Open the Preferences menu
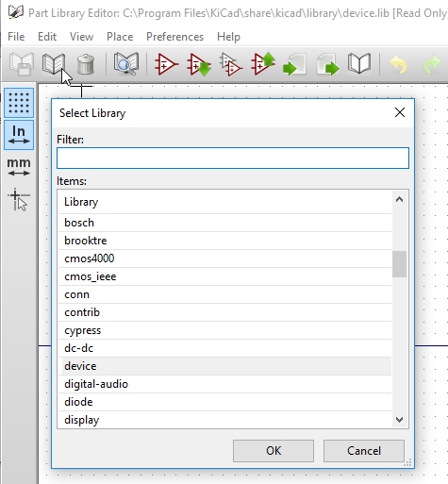 [x=174, y=37]
